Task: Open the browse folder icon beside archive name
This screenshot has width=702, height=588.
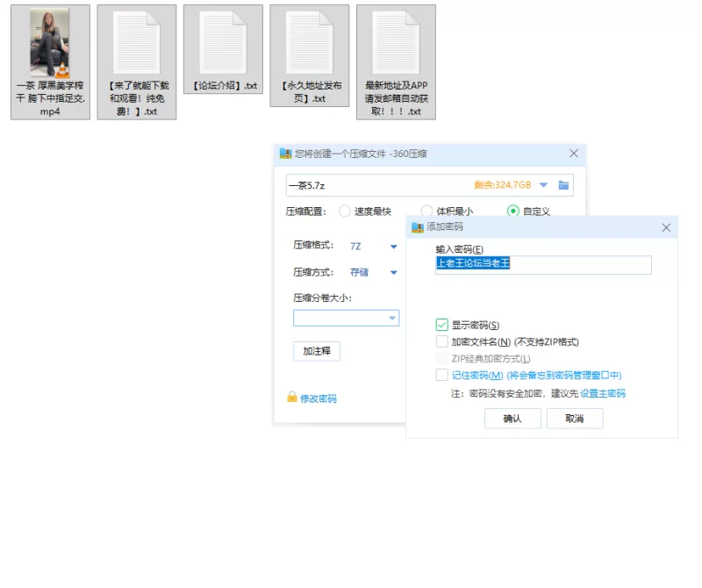Action: pos(563,185)
